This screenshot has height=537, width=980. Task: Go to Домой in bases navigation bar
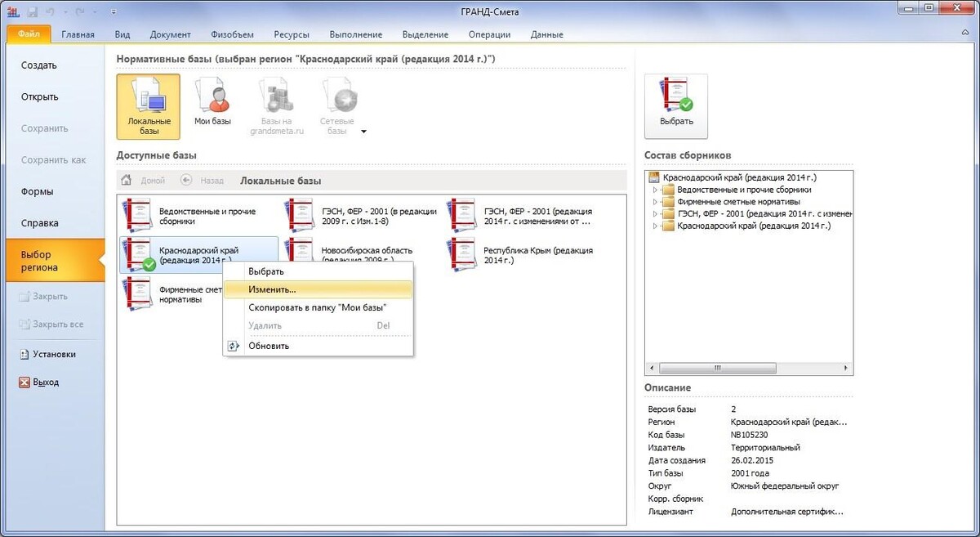[x=144, y=181]
